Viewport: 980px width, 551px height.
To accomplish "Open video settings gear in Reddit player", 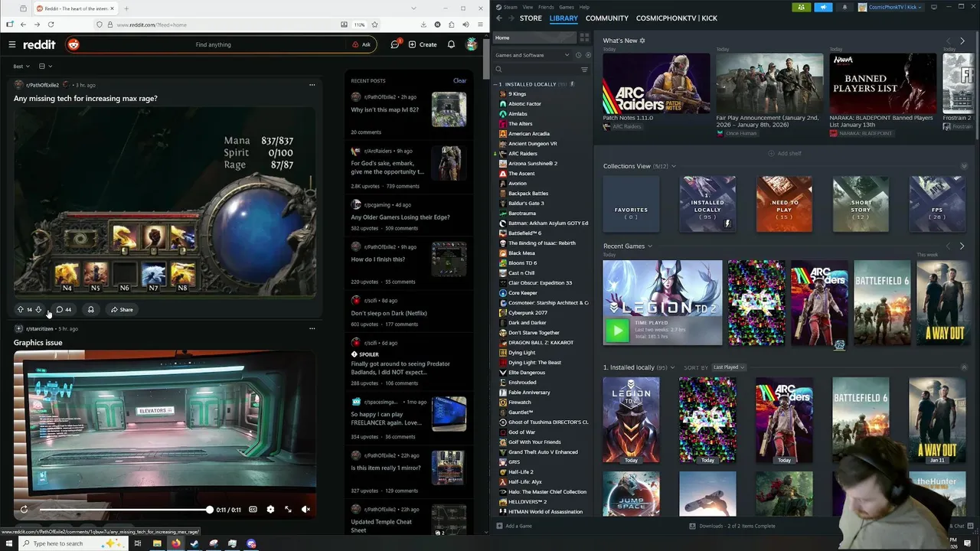I will pos(270,510).
